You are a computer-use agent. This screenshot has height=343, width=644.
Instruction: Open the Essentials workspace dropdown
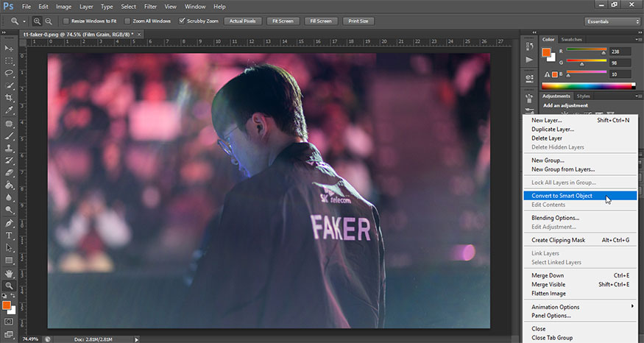tap(612, 21)
